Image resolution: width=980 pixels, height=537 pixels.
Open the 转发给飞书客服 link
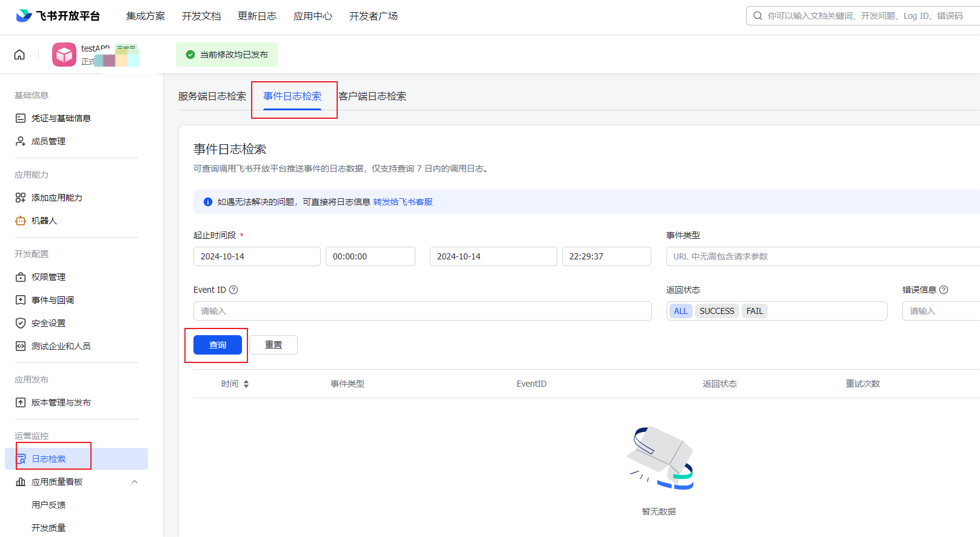click(403, 202)
